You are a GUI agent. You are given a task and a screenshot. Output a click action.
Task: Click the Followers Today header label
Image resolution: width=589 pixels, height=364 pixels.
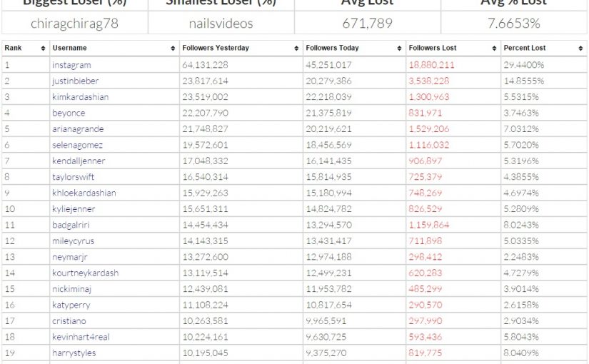click(332, 48)
